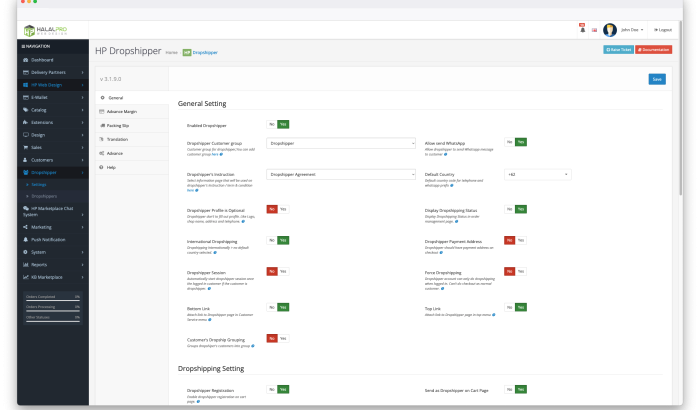Click the Raise Ticket button
Image resolution: width=700 pixels, height=410 pixels.
pos(618,50)
